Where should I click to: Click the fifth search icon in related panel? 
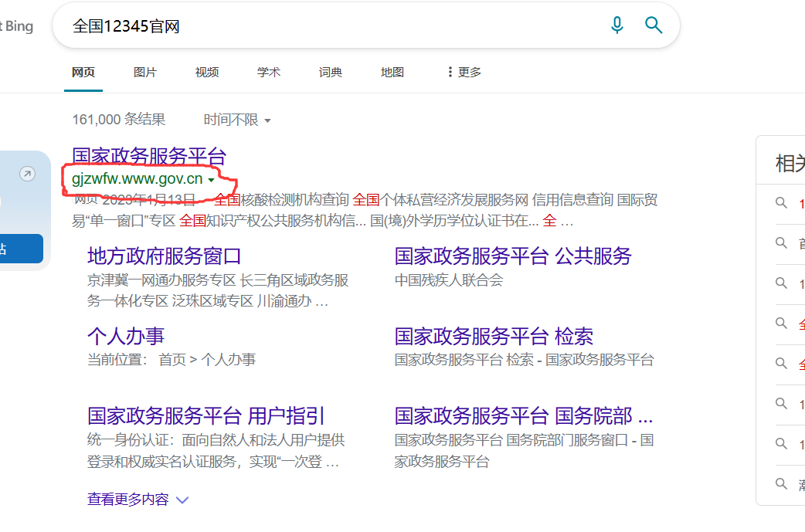pyautogui.click(x=781, y=363)
